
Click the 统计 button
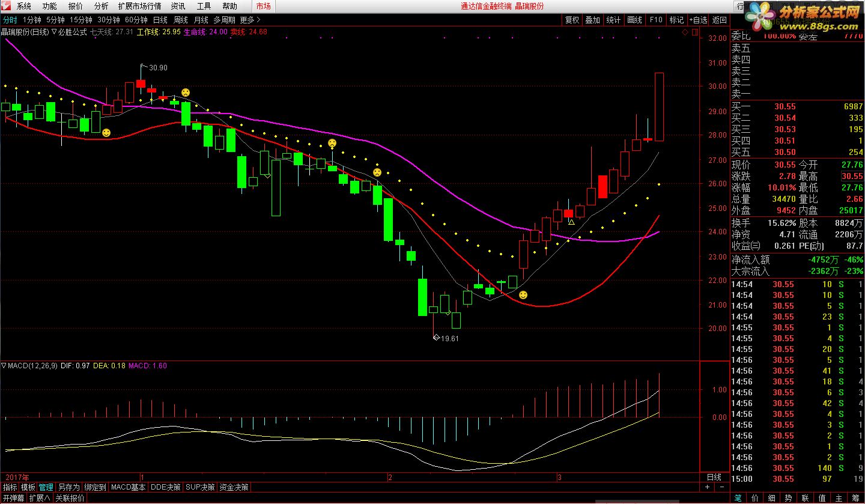(x=613, y=20)
